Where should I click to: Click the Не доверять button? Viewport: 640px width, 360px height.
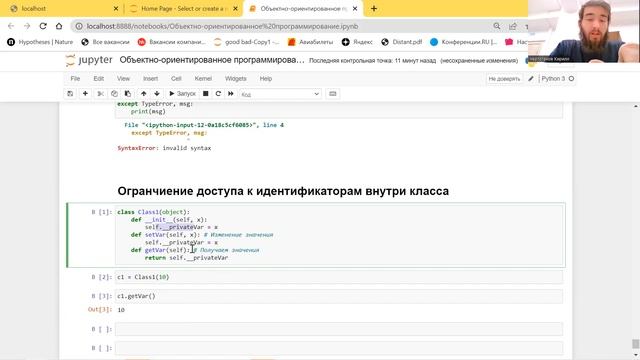pos(504,78)
